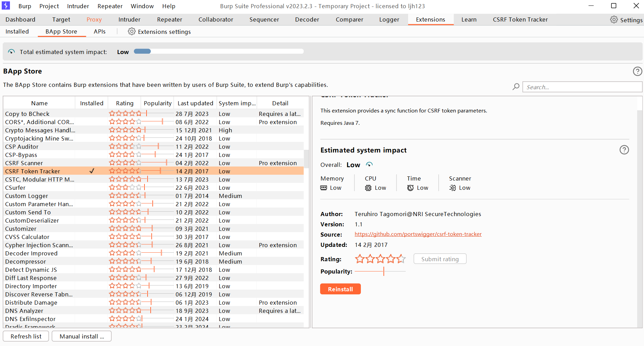Open the csrf-token-tracker GitHub source link

point(418,234)
